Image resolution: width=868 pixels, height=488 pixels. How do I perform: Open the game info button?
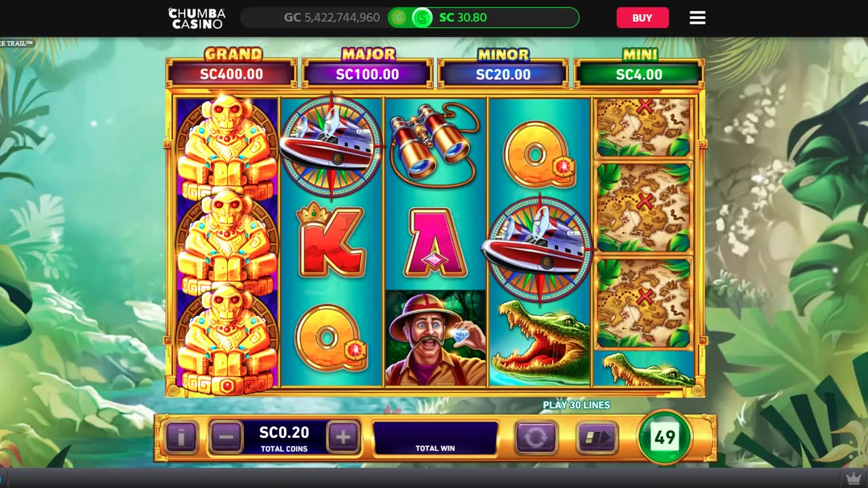[x=181, y=438]
